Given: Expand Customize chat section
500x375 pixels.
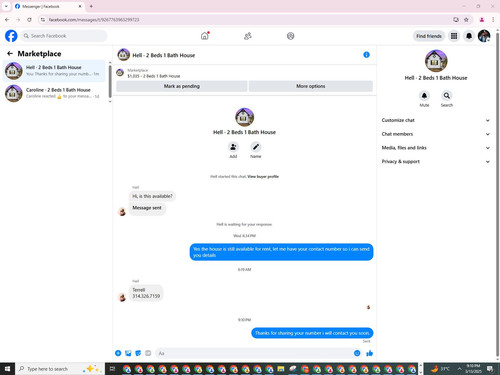Looking at the screenshot, I should pyautogui.click(x=436, y=120).
